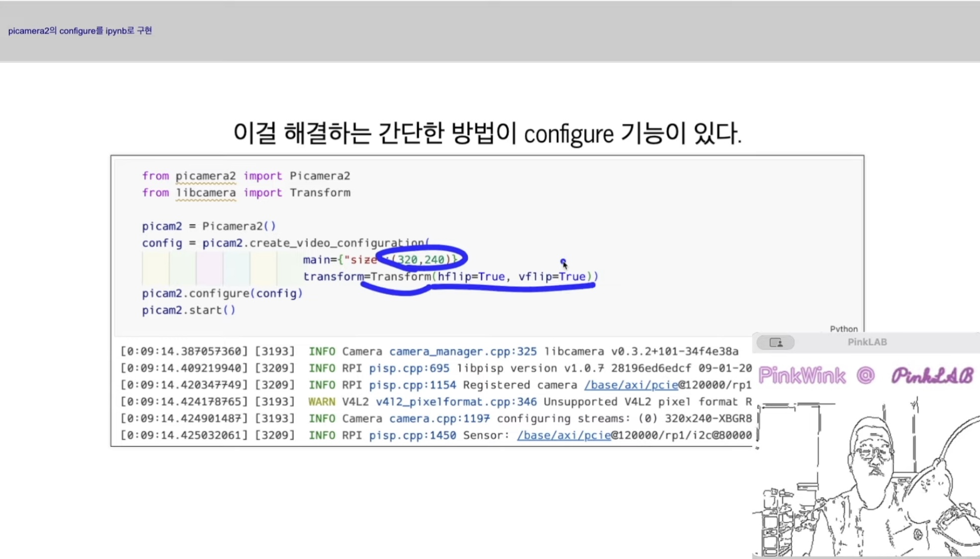This screenshot has width=980, height=559.
Task: Open v4l2_pixelformat.cpp:346 link in WARN line
Action: pyautogui.click(x=456, y=402)
